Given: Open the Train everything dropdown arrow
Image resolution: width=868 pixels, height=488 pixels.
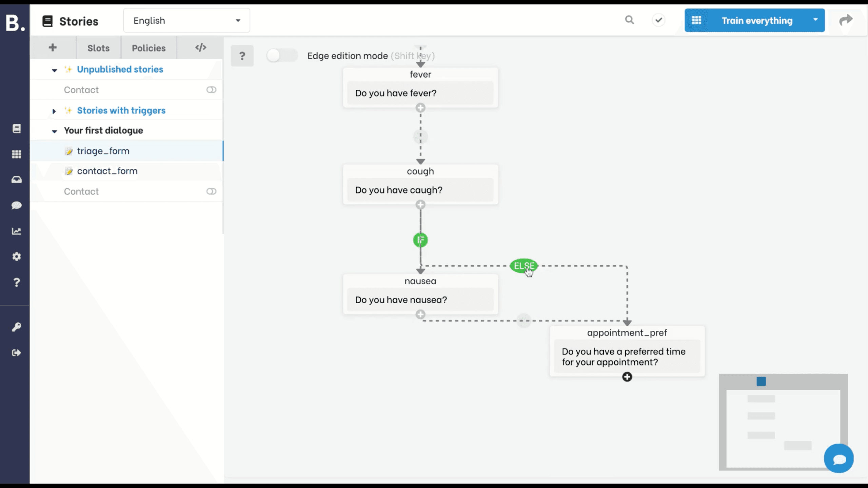Looking at the screenshot, I should point(816,20).
